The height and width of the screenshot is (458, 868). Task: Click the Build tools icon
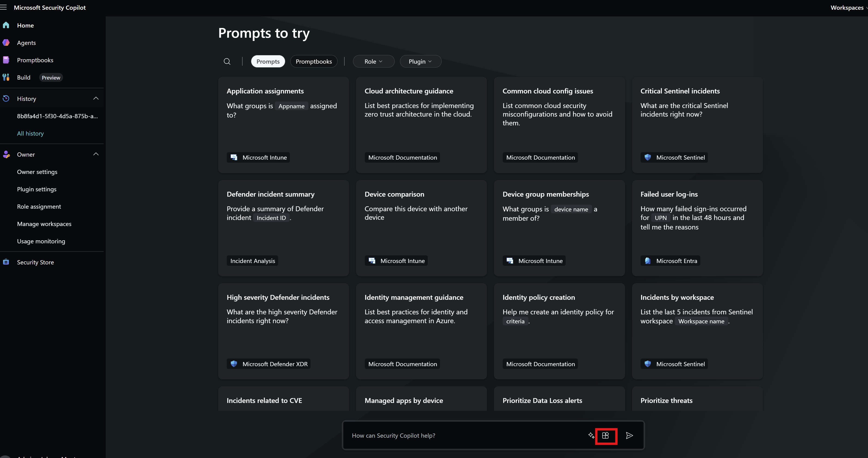pos(6,77)
